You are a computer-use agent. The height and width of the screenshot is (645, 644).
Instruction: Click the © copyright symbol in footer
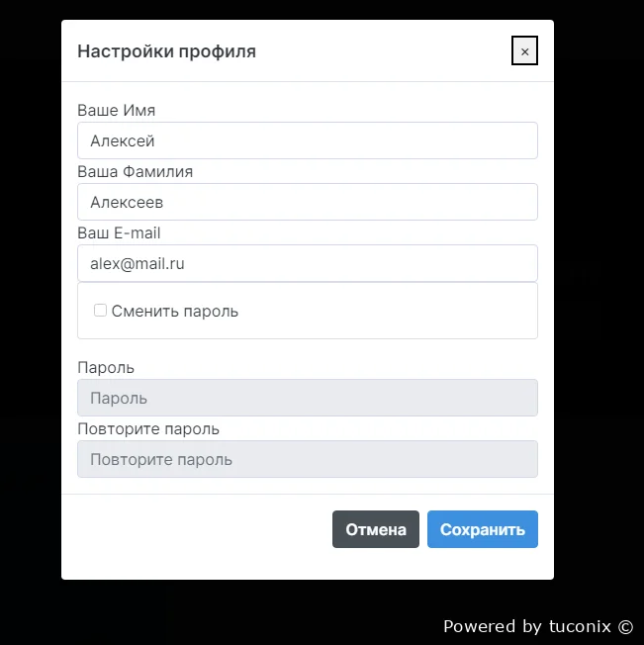pyautogui.click(x=625, y=627)
